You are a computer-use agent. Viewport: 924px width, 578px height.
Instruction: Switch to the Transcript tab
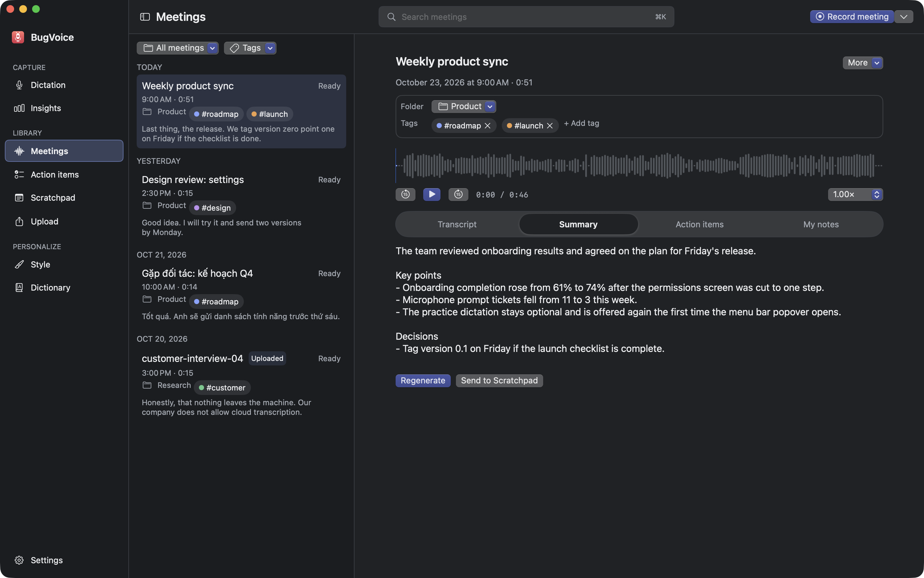(457, 224)
